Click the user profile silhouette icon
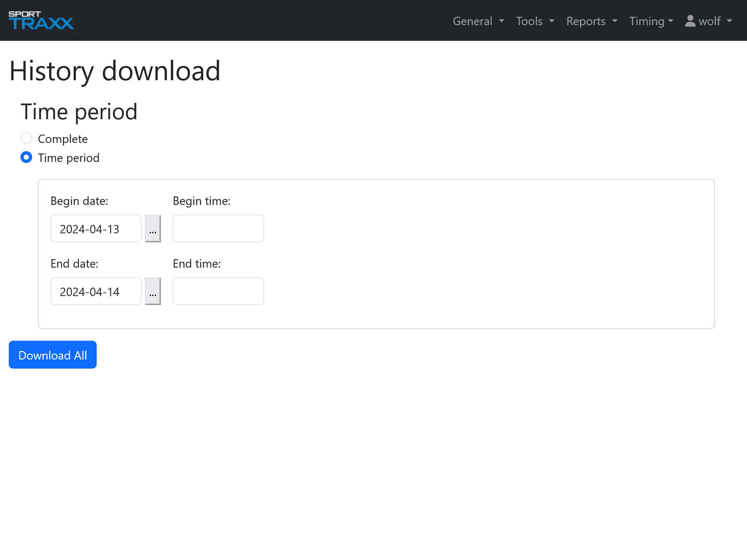Image resolution: width=747 pixels, height=560 pixels. [690, 21]
